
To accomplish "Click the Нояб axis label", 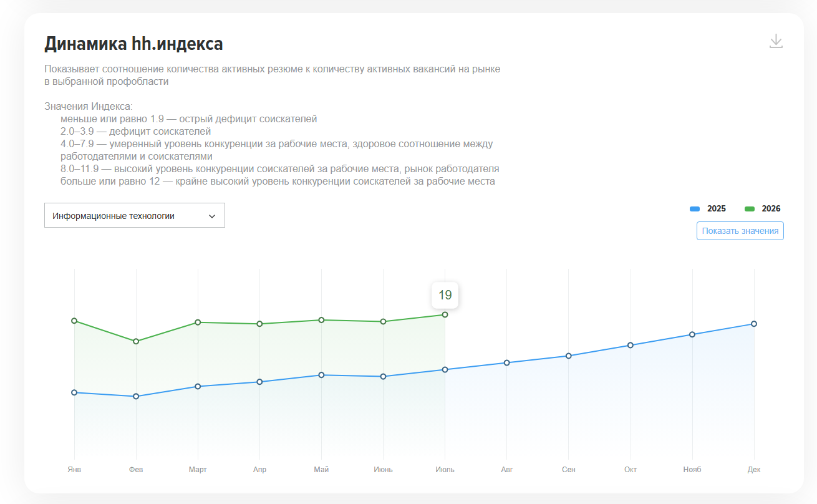I will click(x=692, y=470).
